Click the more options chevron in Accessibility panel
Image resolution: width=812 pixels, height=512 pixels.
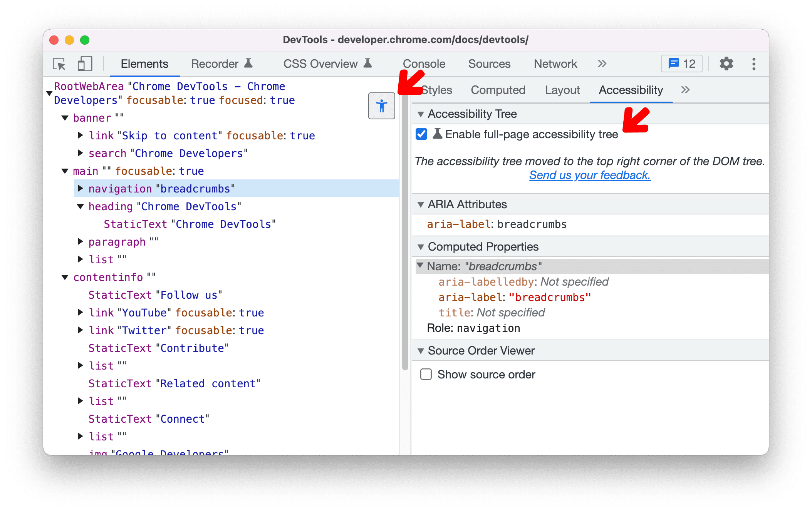point(686,90)
